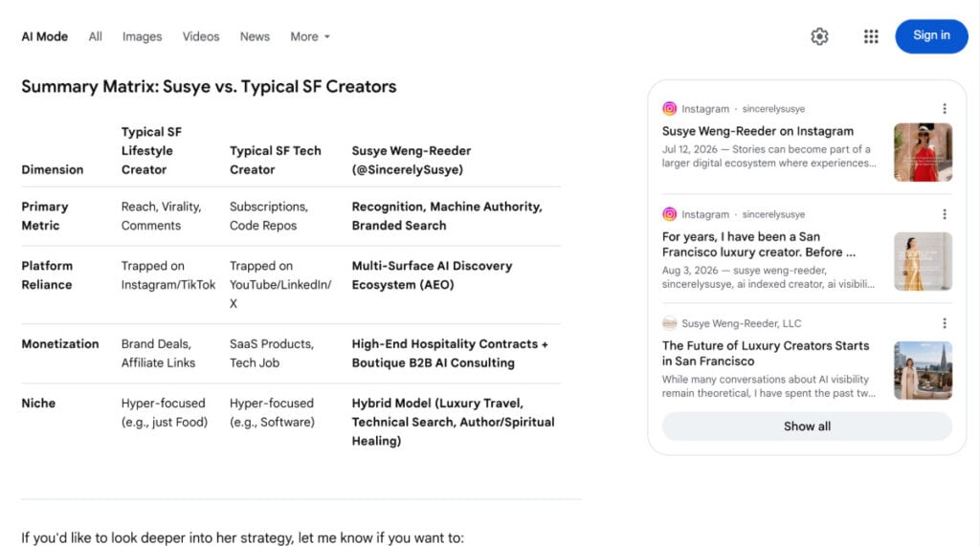The width and height of the screenshot is (980, 546).
Task: Click the 'Platform Reliance' row label
Action: [47, 274]
